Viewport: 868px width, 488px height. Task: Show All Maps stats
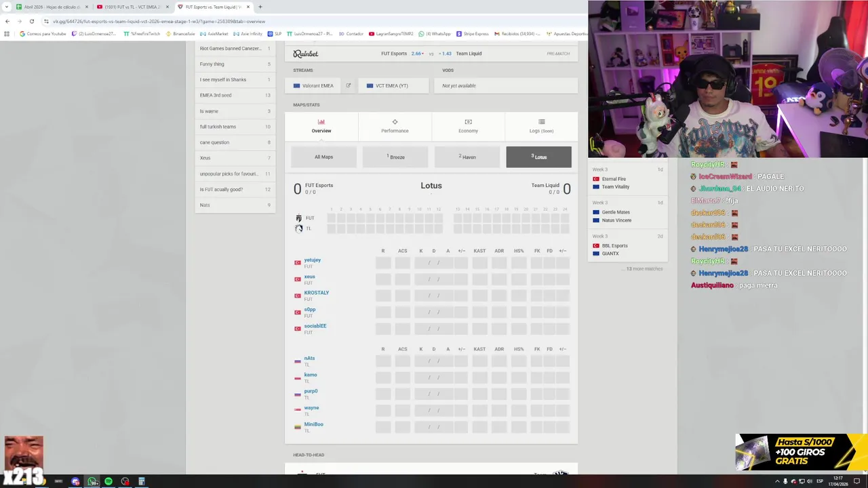tap(323, 157)
